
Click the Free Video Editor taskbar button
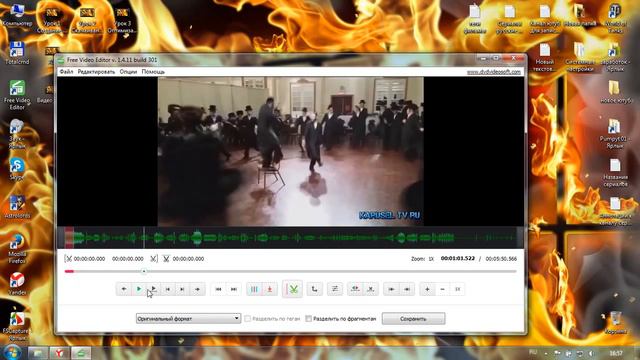click(x=81, y=353)
